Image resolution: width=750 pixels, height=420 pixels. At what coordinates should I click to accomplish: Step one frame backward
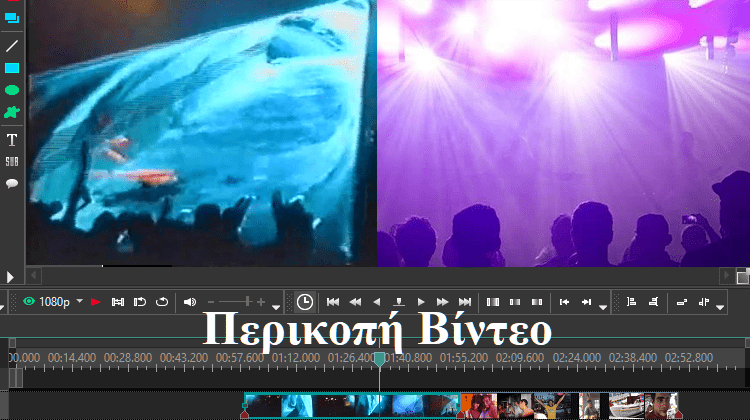pyautogui.click(x=377, y=302)
